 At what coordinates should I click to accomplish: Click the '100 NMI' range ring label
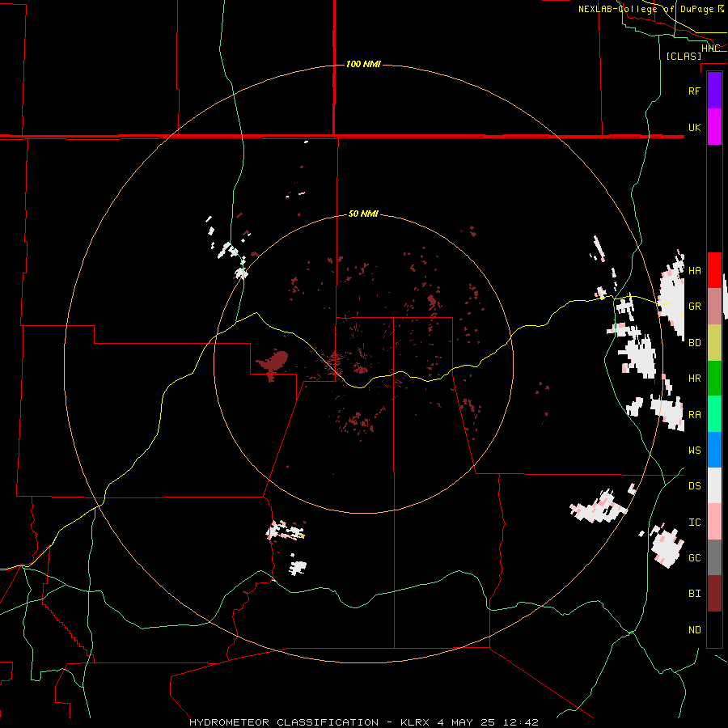point(363,64)
